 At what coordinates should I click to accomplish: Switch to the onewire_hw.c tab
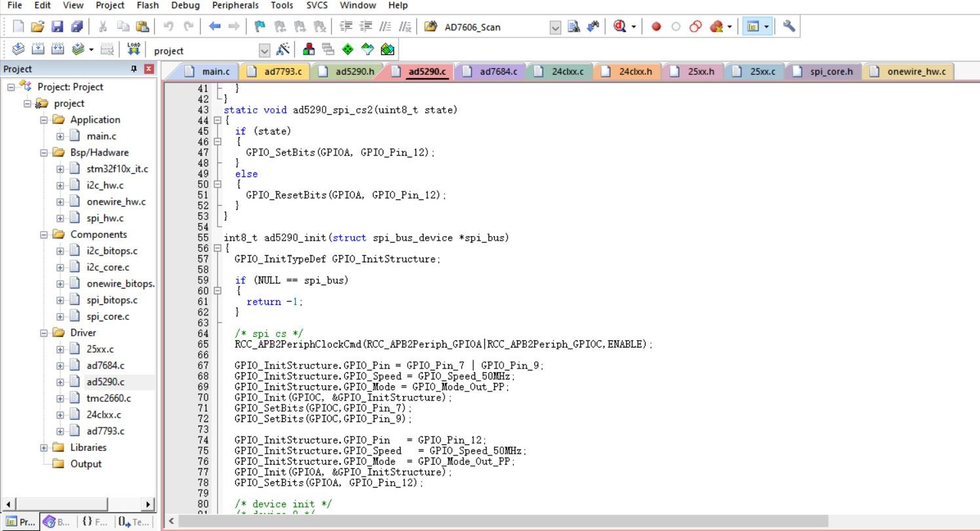908,71
